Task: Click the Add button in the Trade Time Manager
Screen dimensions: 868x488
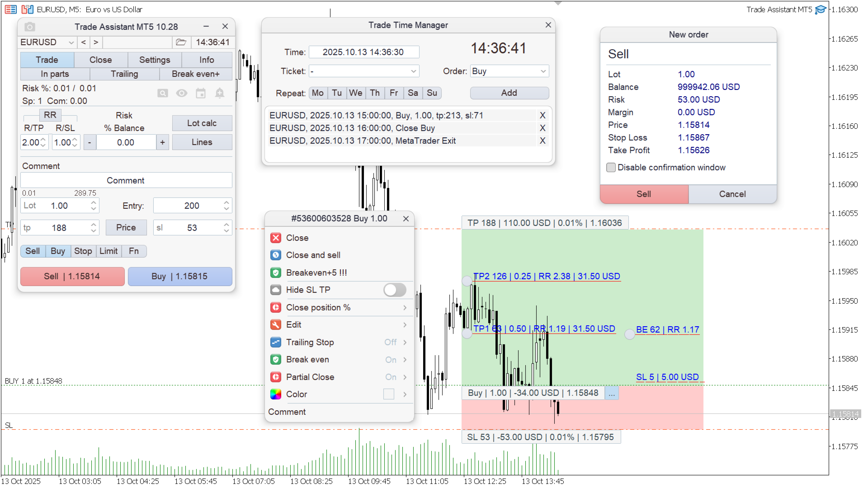Action: (509, 93)
